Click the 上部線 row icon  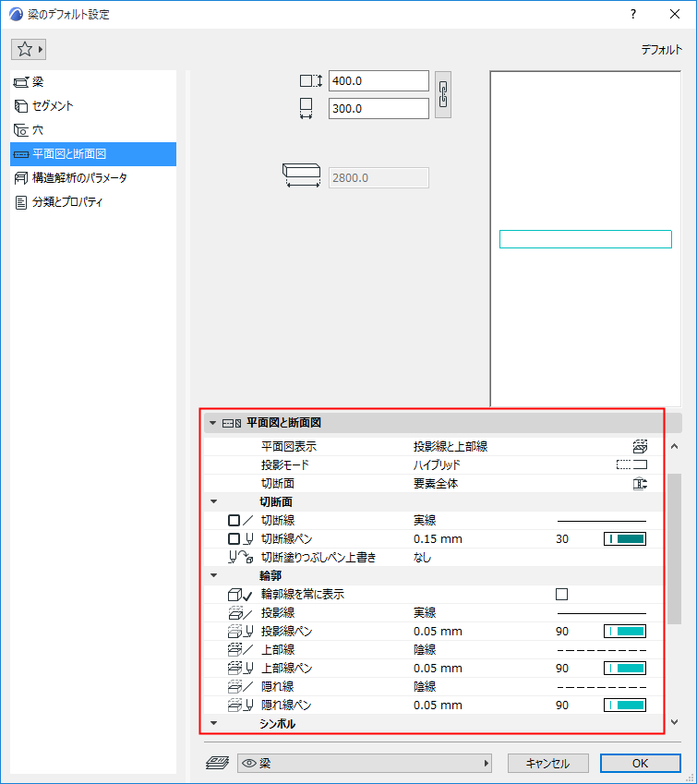(241, 649)
